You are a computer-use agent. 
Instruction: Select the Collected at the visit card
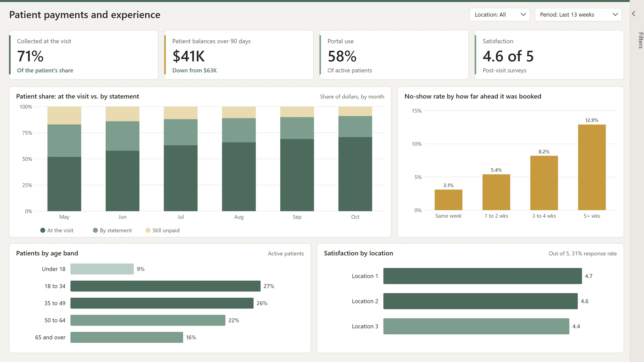[84, 55]
